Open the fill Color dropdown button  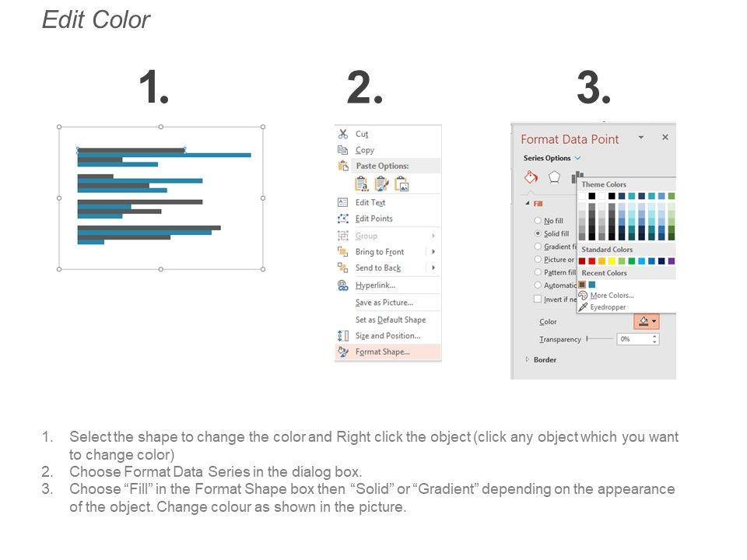(646, 321)
